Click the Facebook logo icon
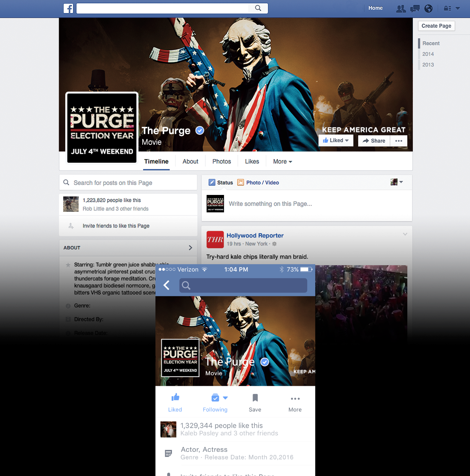Image resolution: width=470 pixels, height=476 pixels. coord(68,8)
